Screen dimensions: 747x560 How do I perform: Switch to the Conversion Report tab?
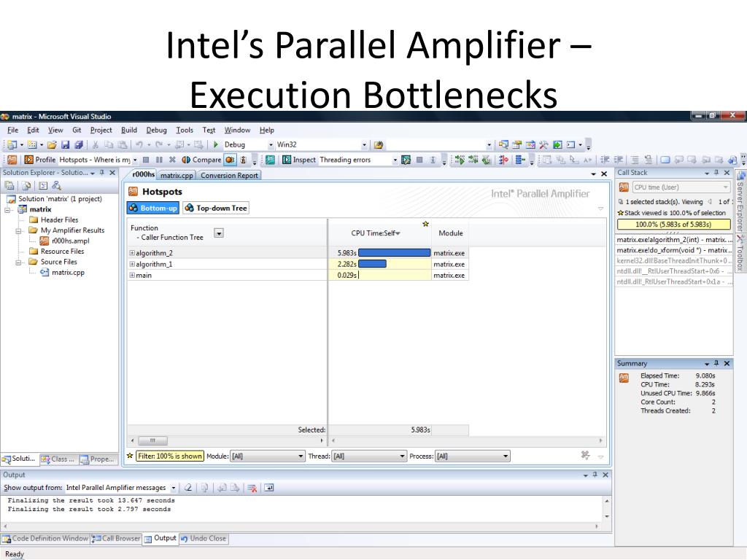pos(229,175)
